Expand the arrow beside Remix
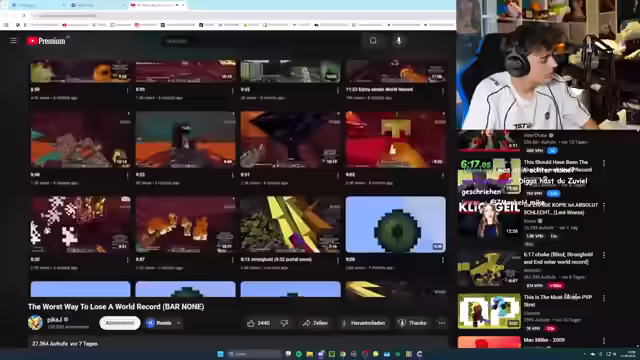 178,323
